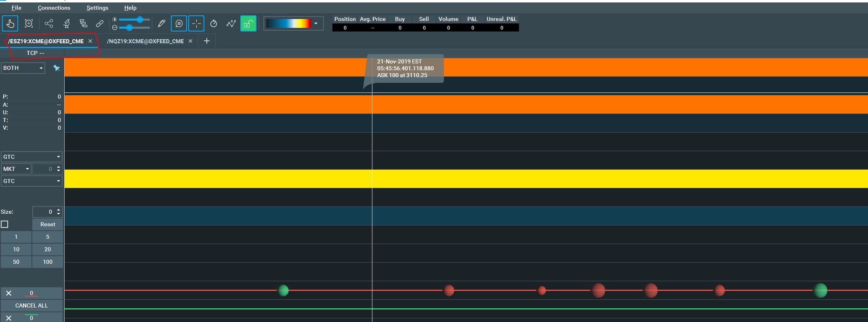Adjust the brightness slider handle

click(140, 19)
